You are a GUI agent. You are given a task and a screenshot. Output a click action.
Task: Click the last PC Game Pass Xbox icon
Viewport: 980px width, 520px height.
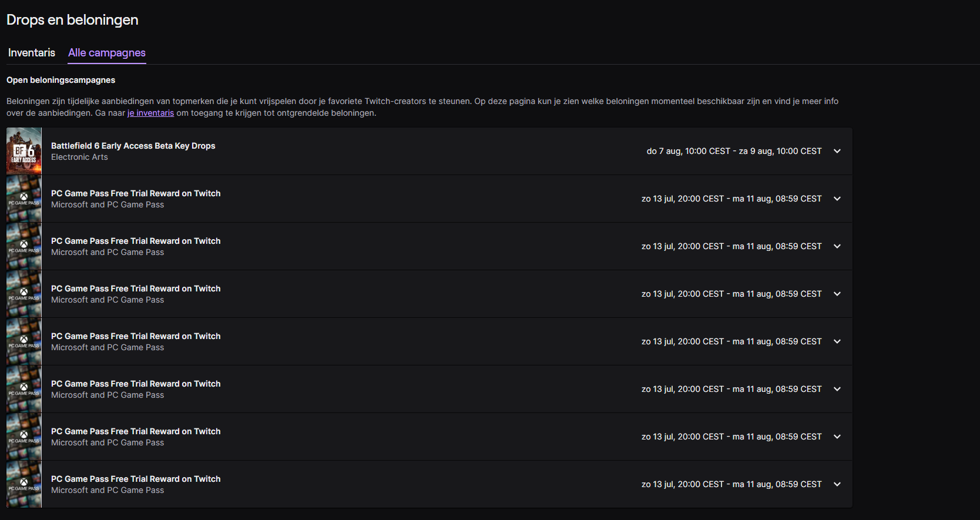point(24,482)
